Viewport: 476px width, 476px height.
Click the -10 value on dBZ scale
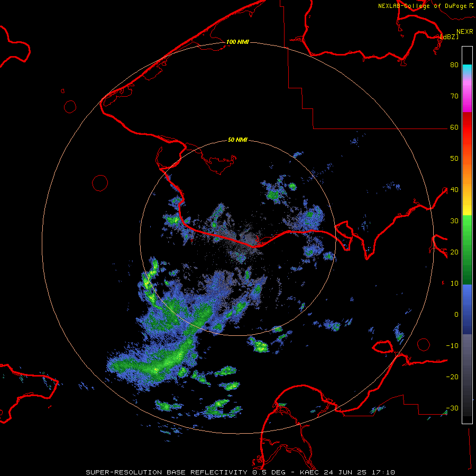click(452, 346)
